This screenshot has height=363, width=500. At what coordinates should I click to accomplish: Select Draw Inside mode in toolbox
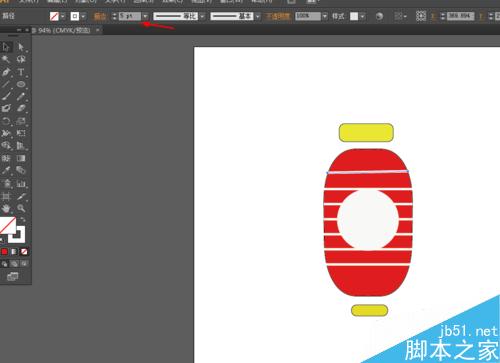[24, 264]
